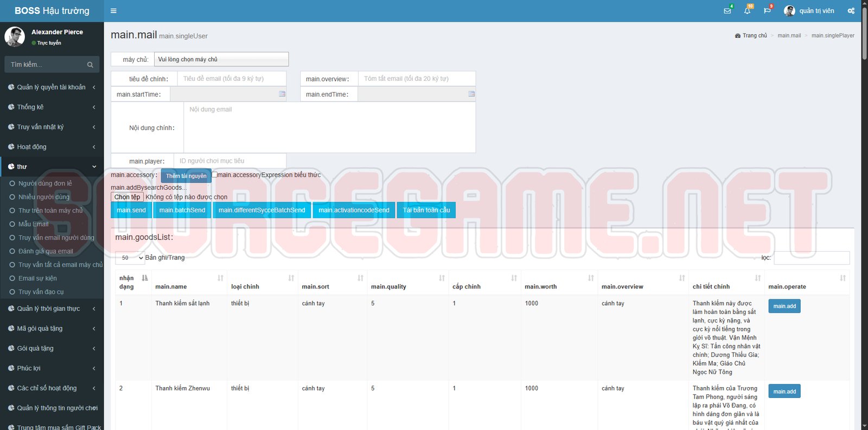Select the Mẫu Email sidebar item
868x430 pixels.
[x=33, y=224]
